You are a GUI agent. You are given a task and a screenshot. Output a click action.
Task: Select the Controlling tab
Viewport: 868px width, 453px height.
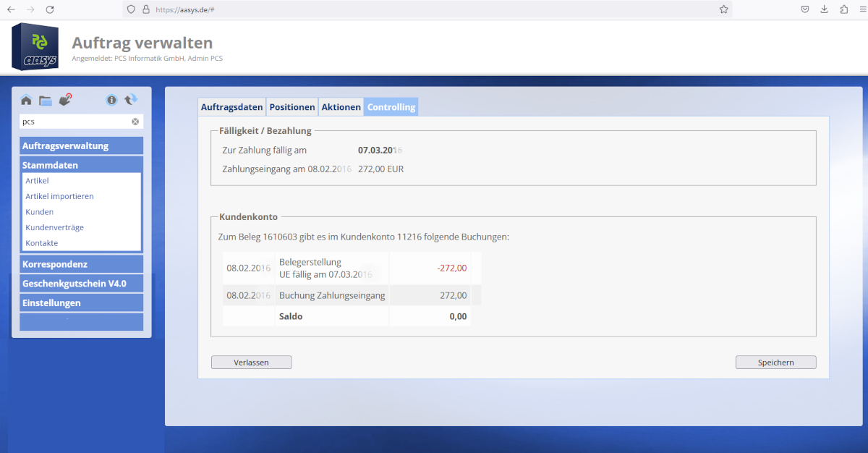click(391, 107)
